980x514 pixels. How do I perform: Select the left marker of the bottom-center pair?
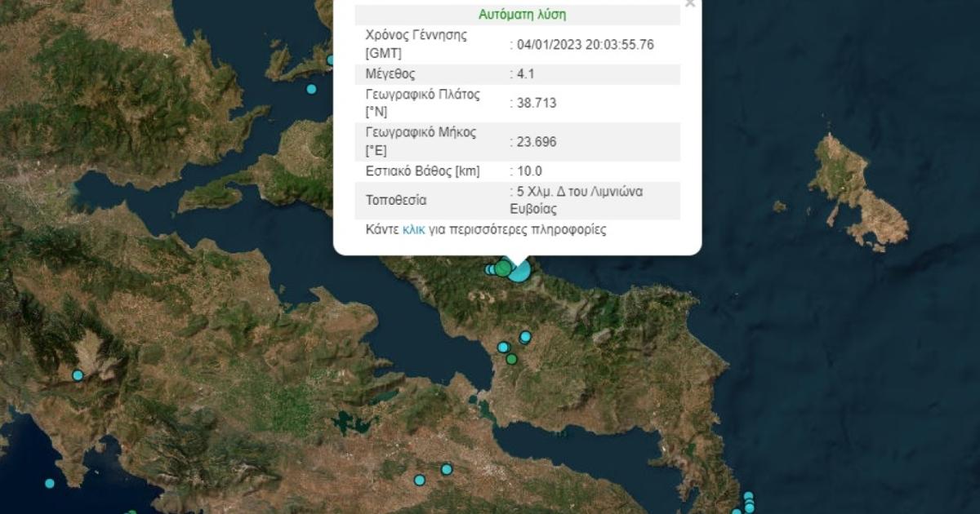point(419,480)
